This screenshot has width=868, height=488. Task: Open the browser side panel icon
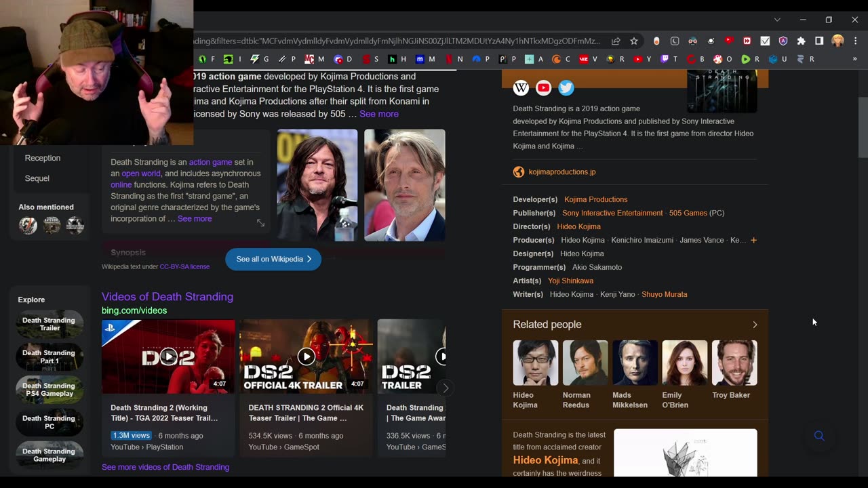[x=819, y=41]
